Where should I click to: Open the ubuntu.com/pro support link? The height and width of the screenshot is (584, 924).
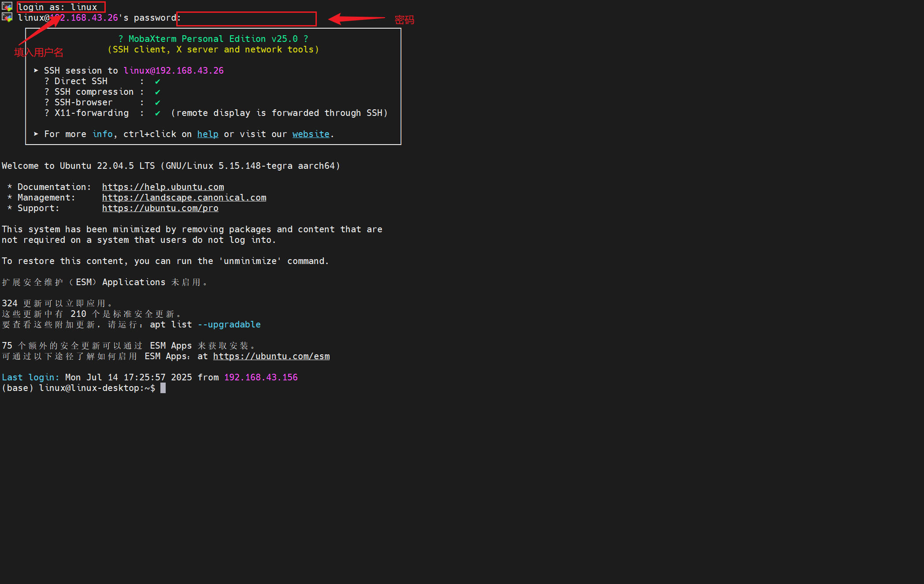160,208
